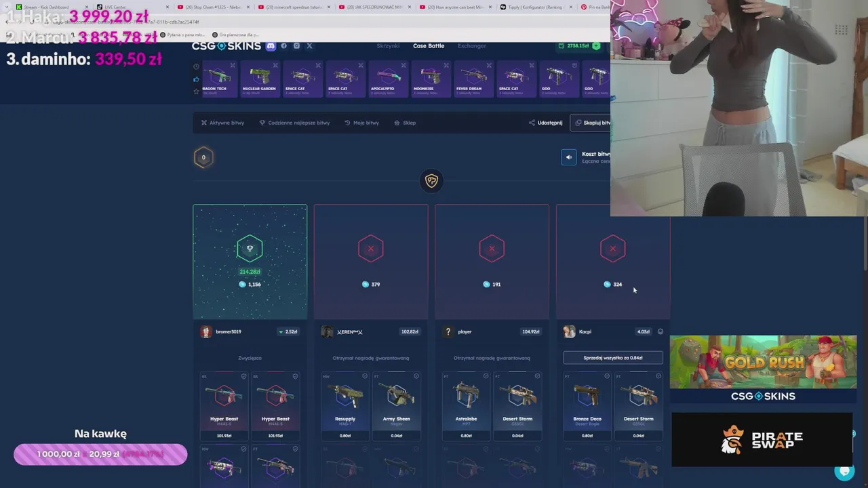Go to Moje bitwy
Screen dimensions: 868x488
[x=361, y=123]
